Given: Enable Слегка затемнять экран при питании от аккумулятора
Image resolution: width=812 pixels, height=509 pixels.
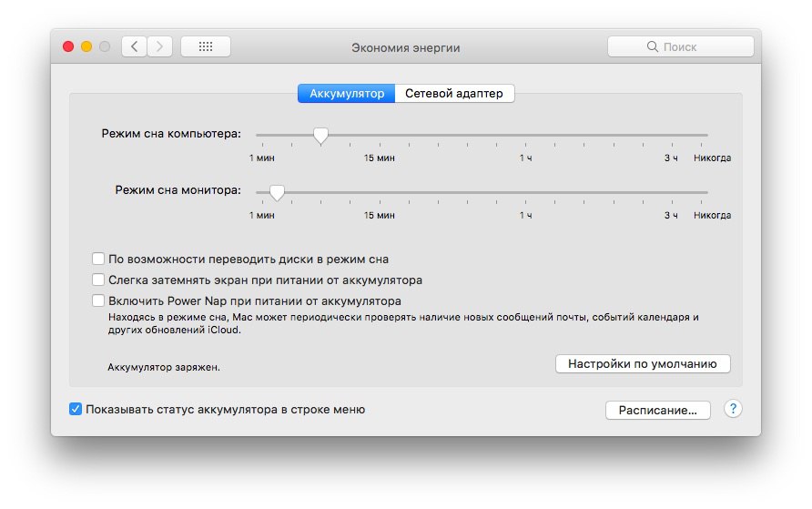Looking at the screenshot, I should pos(98,280).
